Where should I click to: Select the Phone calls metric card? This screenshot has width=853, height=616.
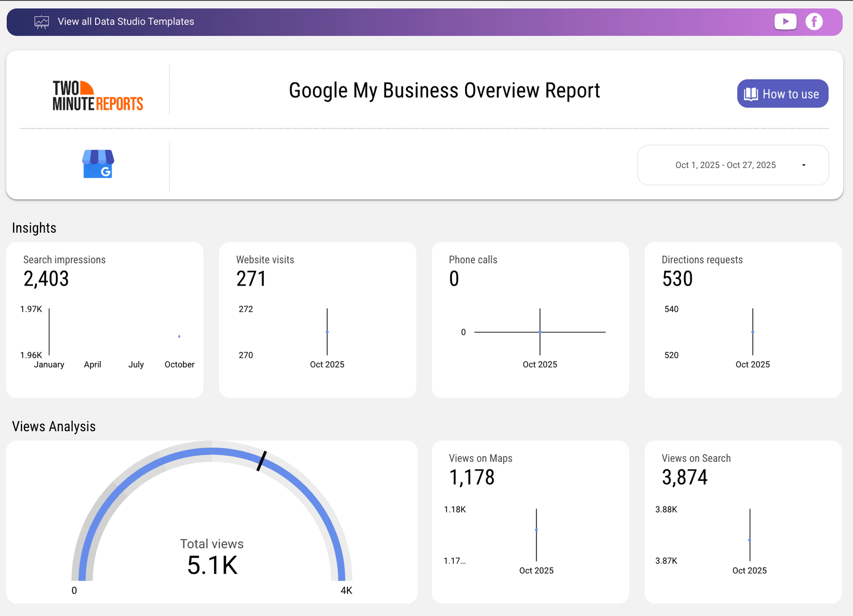coord(530,319)
